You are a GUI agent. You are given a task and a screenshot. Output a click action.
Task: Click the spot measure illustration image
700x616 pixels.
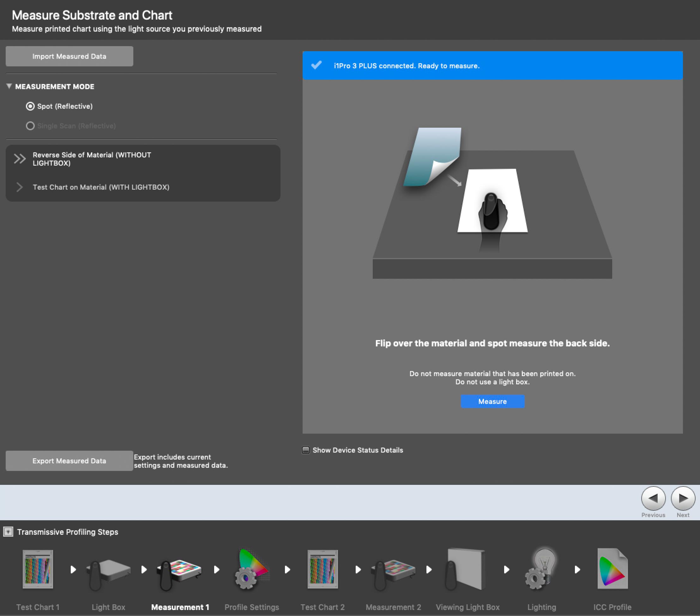pyautogui.click(x=492, y=203)
